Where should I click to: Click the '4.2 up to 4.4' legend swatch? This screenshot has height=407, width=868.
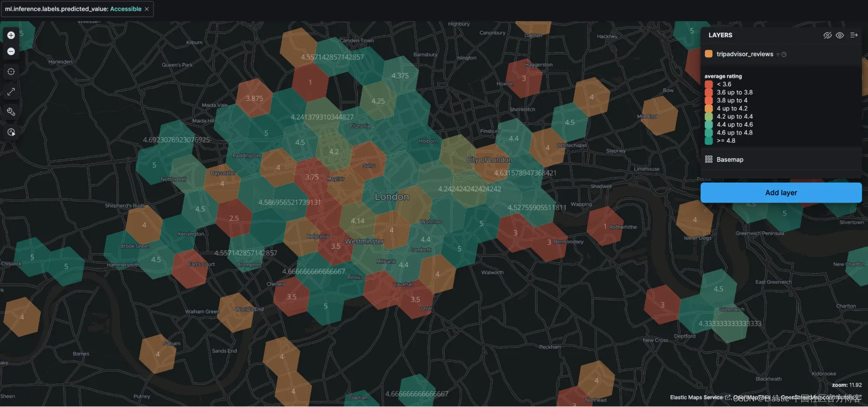[x=709, y=116]
